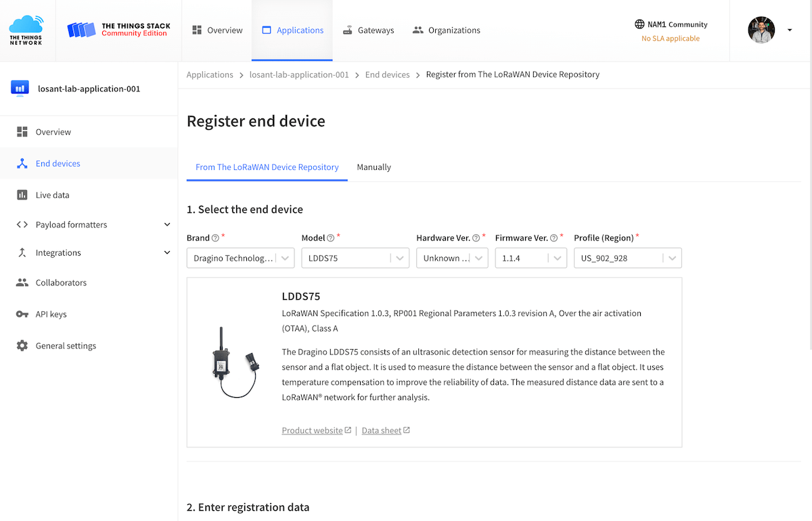Switch to the Manually tab
The width and height of the screenshot is (812, 521).
point(374,167)
